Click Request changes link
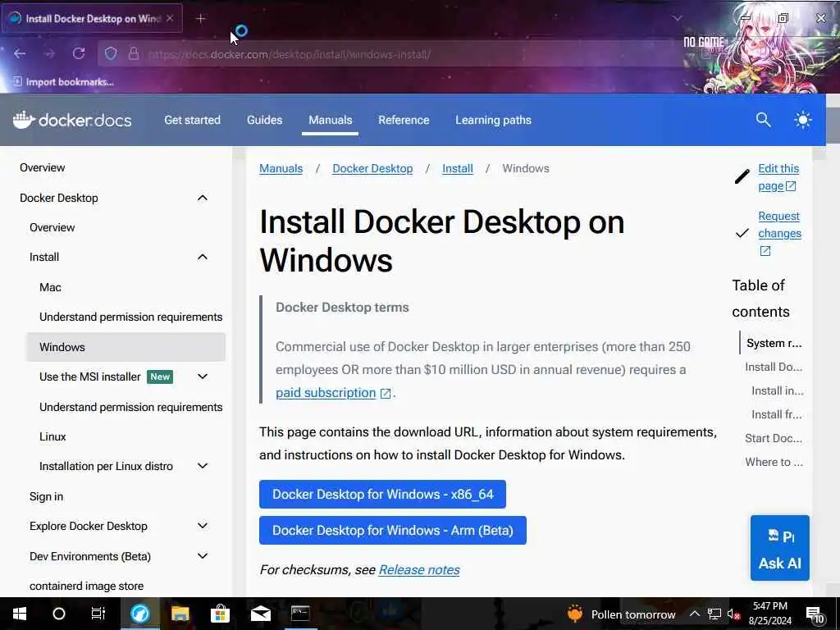This screenshot has height=630, width=840. tap(779, 225)
